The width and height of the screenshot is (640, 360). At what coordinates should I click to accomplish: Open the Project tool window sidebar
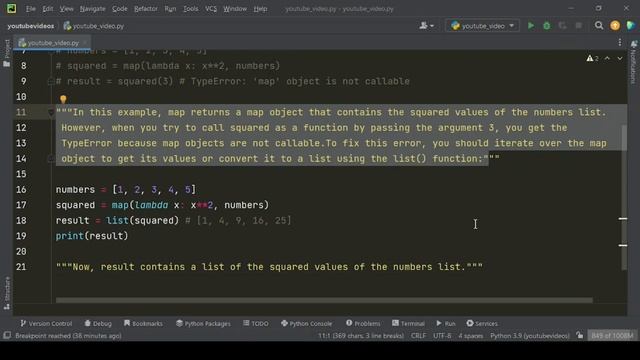tap(7, 53)
